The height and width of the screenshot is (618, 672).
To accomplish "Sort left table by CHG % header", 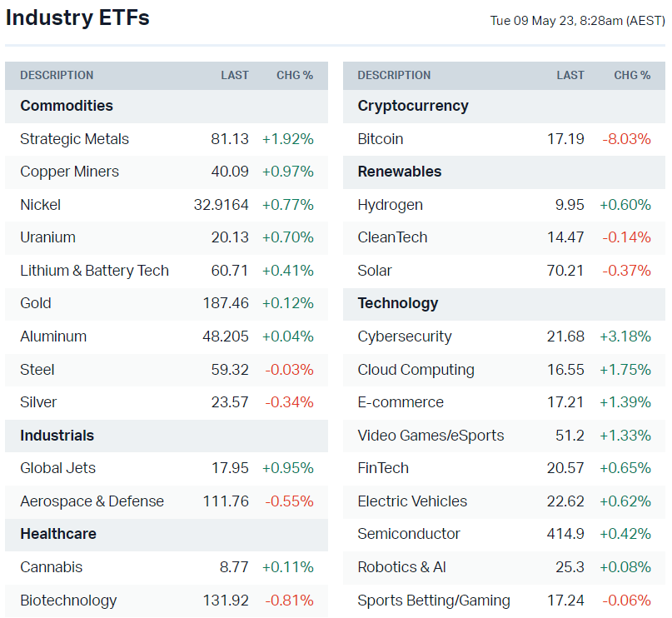I will click(x=295, y=75).
